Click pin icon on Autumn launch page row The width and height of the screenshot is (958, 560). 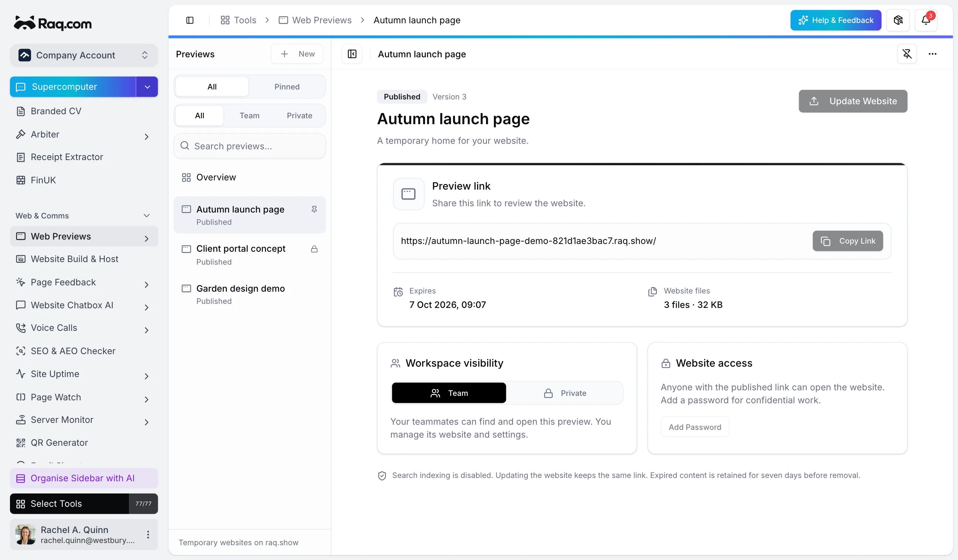pyautogui.click(x=314, y=210)
